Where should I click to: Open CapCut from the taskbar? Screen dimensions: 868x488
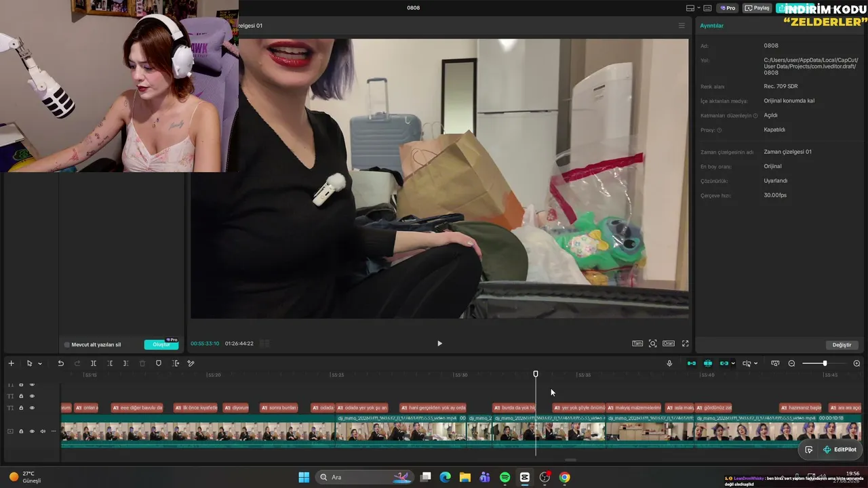tap(525, 477)
